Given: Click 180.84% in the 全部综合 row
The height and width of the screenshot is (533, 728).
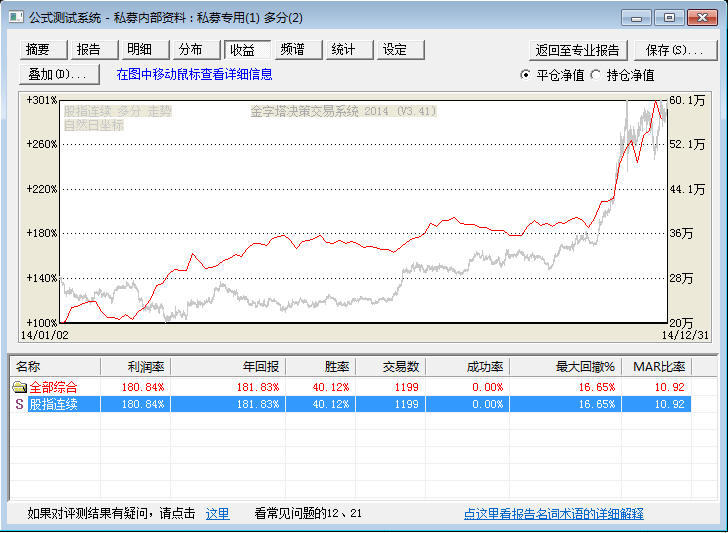Looking at the screenshot, I should coord(143,387).
